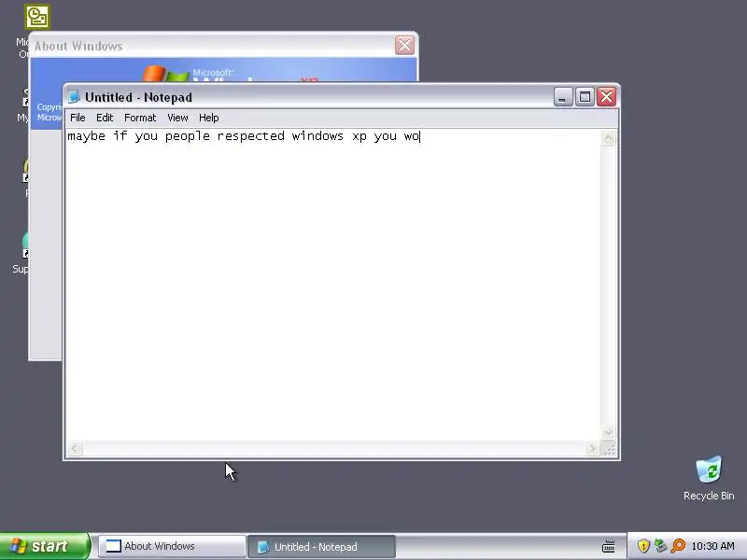Click the on-screen keyboard icon in the taskbar
Viewport: 747px width, 560px height.
(x=609, y=546)
